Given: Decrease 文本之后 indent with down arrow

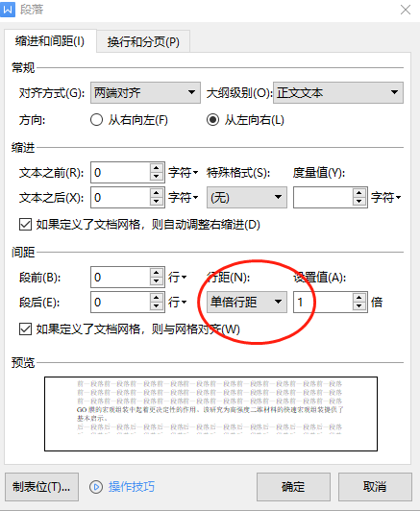Looking at the screenshot, I should [x=157, y=202].
